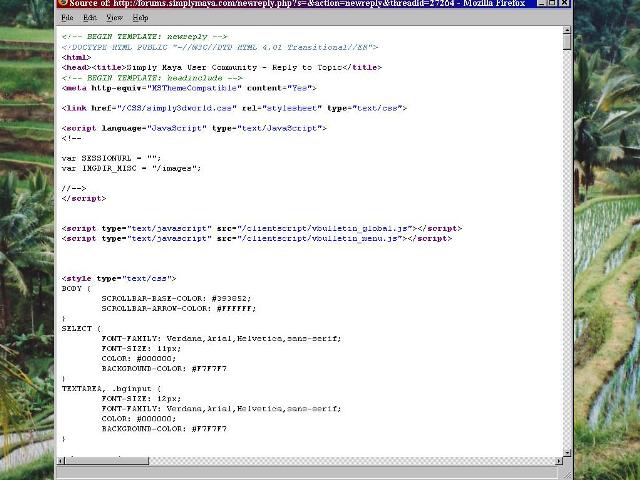Click the horizontal scrollbar left arrow
This screenshot has width=640, height=480.
click(61, 461)
